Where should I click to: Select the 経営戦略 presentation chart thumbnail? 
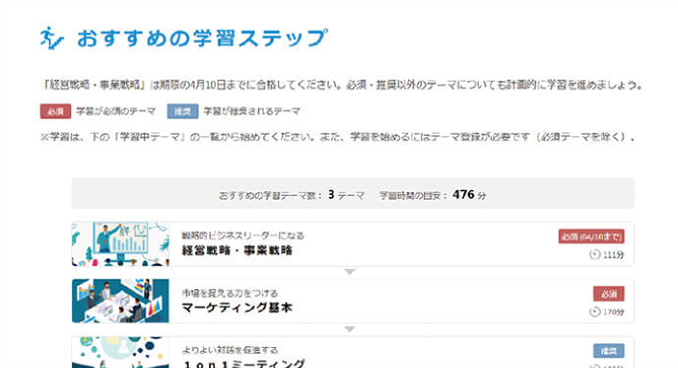pyautogui.click(x=121, y=244)
